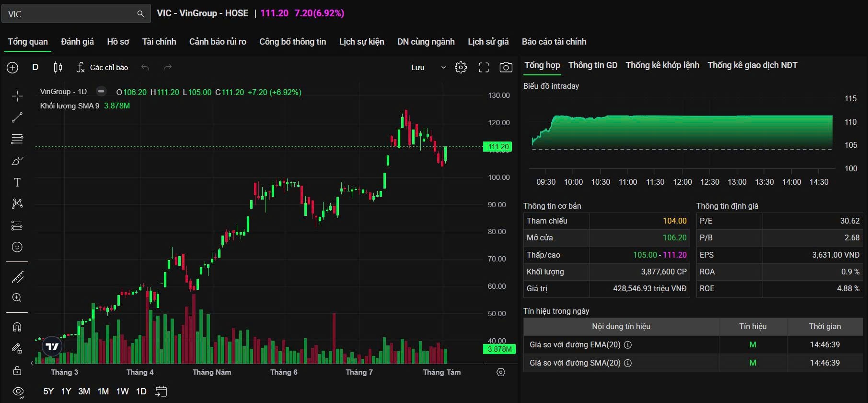Screen dimensions: 868x403
Task: Select the ruler measure tool
Action: pyautogui.click(x=17, y=277)
